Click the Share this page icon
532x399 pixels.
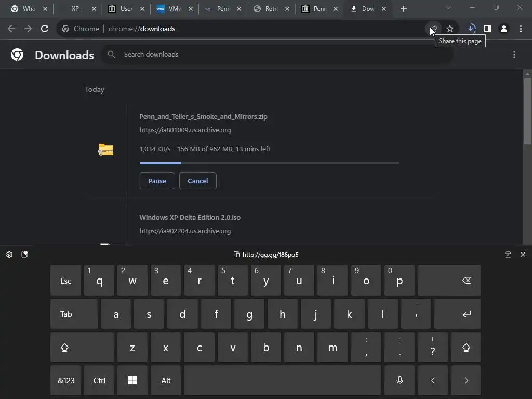(x=434, y=29)
